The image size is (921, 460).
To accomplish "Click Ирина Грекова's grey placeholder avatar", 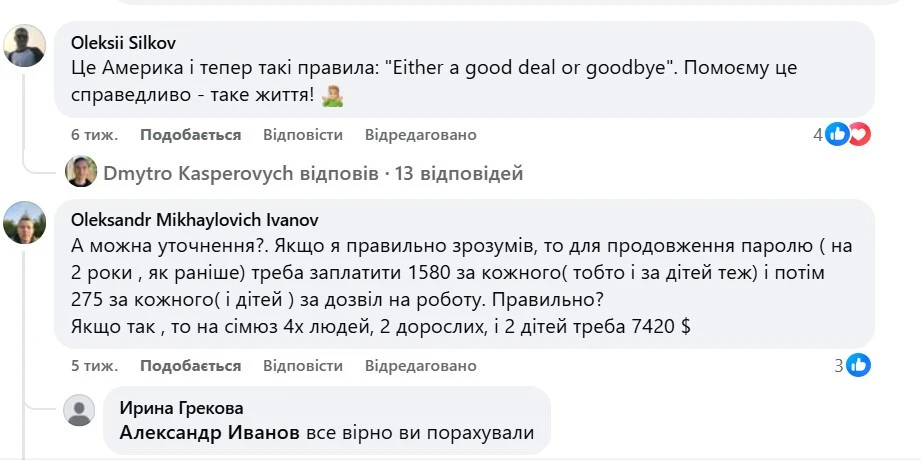I will pos(79,410).
